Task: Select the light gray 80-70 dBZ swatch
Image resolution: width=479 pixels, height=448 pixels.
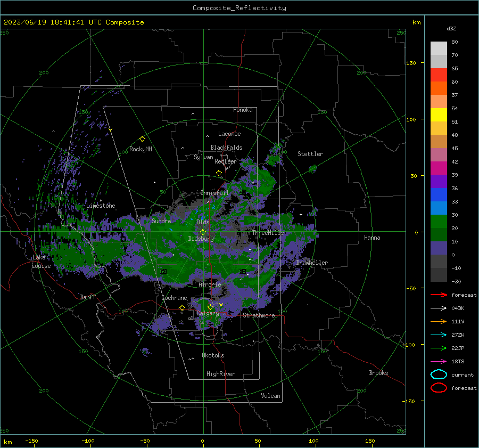Action: [439, 48]
